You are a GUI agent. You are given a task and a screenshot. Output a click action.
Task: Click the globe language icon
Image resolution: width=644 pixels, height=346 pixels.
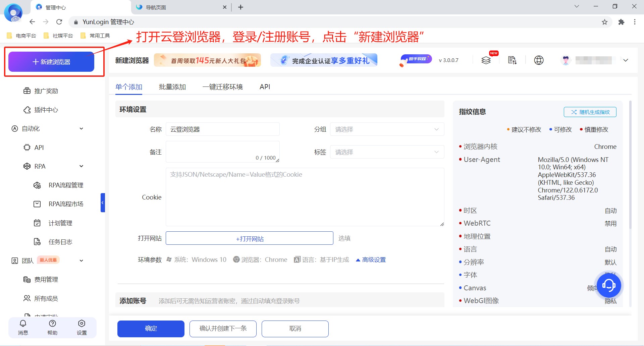[538, 60]
